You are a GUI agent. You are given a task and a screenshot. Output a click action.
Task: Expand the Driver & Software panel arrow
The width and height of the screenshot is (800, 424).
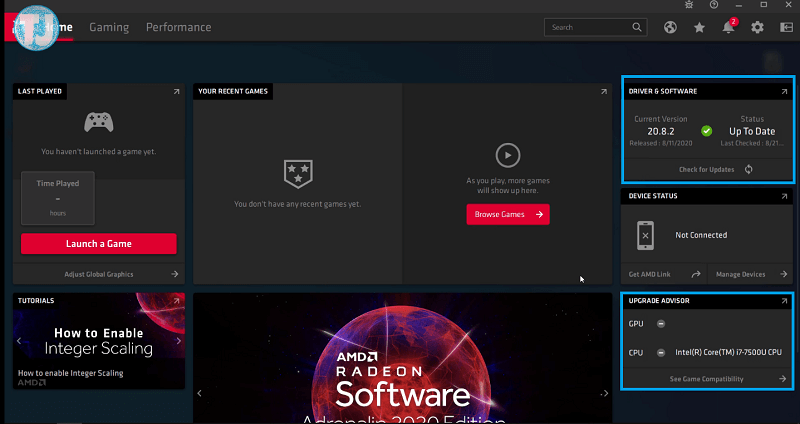[x=784, y=91]
